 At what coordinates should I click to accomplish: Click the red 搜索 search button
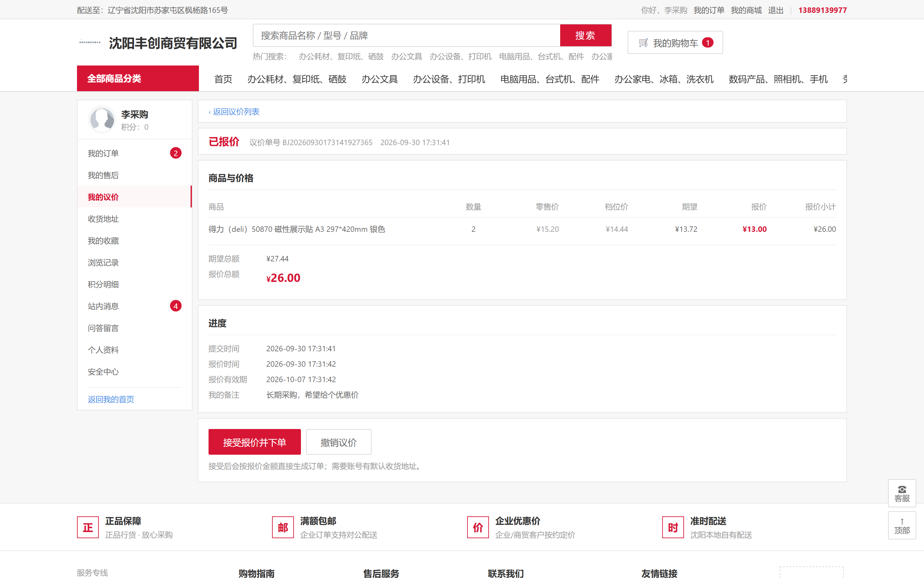click(586, 36)
